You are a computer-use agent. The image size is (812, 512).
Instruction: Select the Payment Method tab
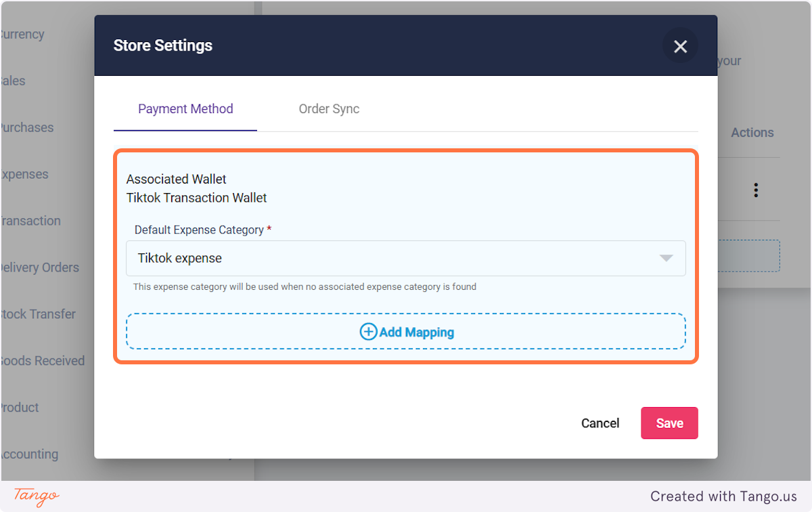point(185,109)
